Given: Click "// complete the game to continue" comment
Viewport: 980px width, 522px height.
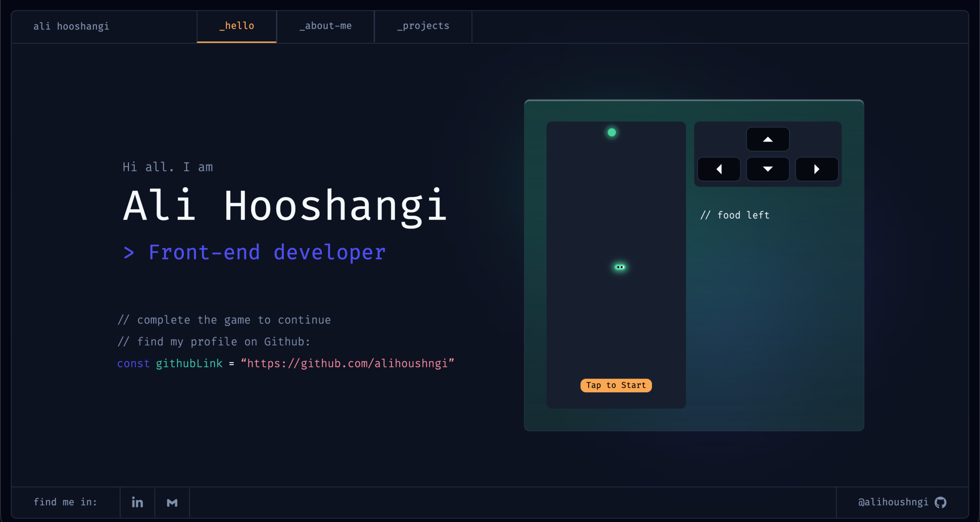Looking at the screenshot, I should coord(224,320).
